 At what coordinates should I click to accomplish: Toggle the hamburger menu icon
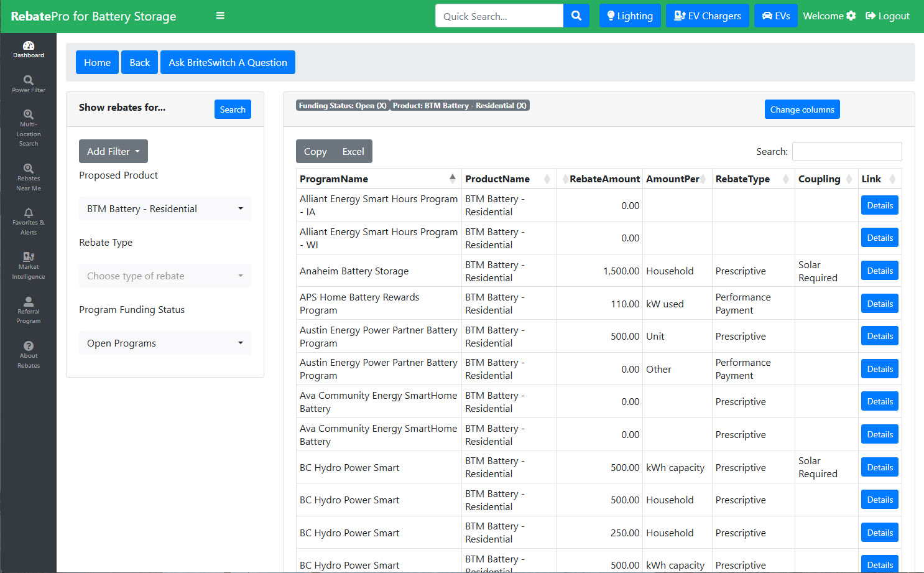(220, 16)
